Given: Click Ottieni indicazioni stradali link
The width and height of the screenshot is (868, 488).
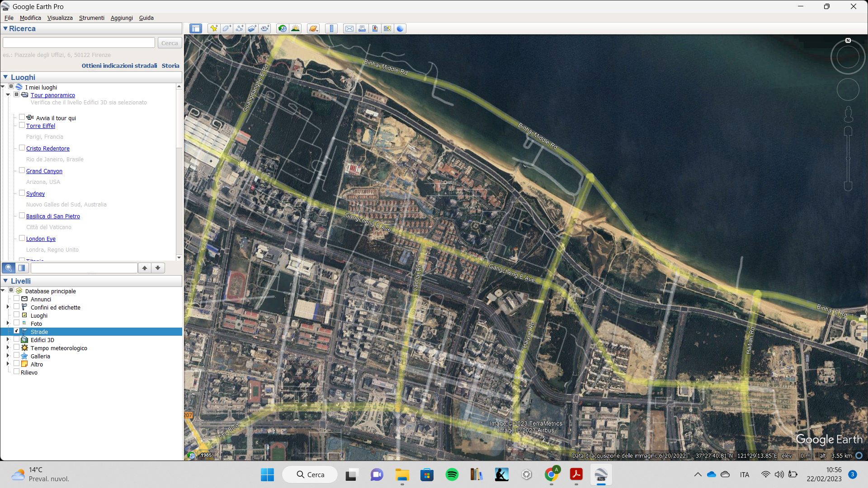Looking at the screenshot, I should pos(119,66).
